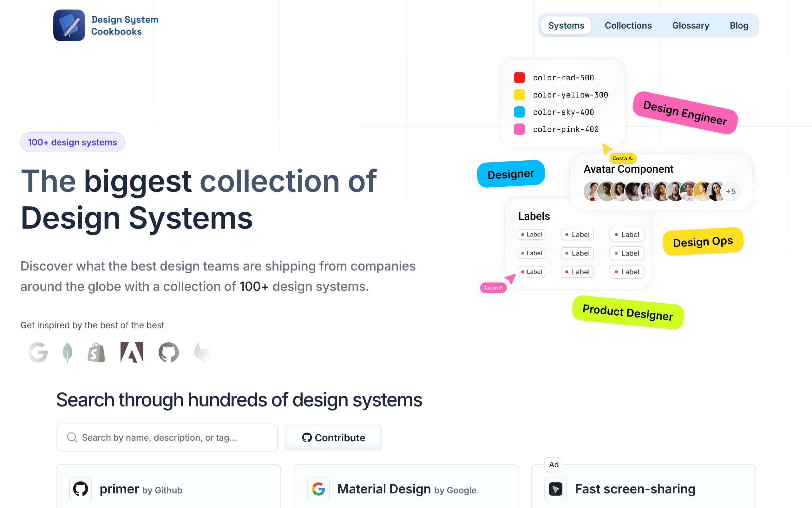Click the 100+ design systems badge
The image size is (812, 508).
click(72, 143)
